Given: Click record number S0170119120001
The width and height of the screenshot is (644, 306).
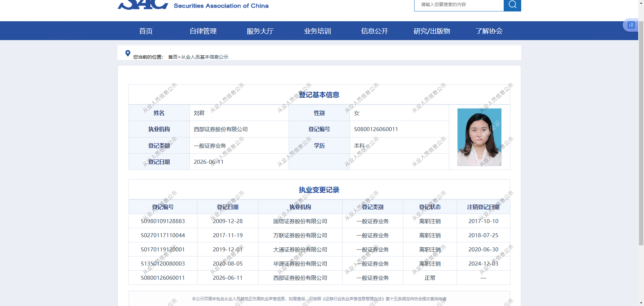Looking at the screenshot, I should 163,249.
